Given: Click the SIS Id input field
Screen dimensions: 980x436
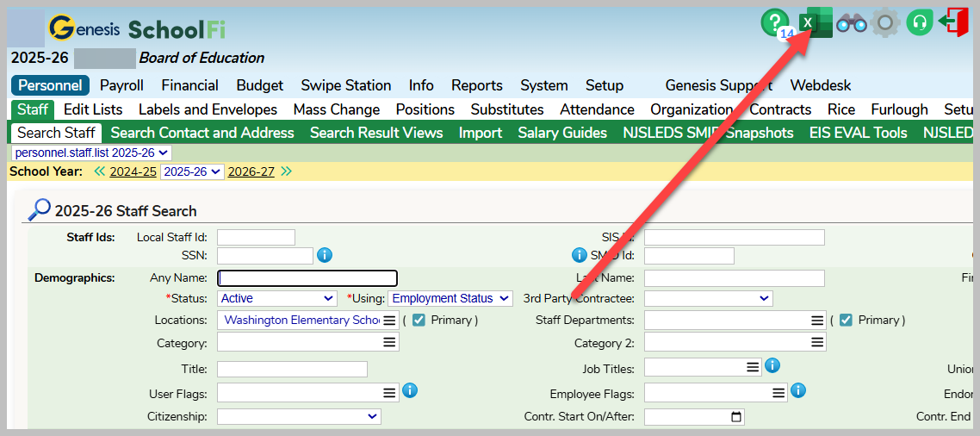Looking at the screenshot, I should (x=735, y=238).
